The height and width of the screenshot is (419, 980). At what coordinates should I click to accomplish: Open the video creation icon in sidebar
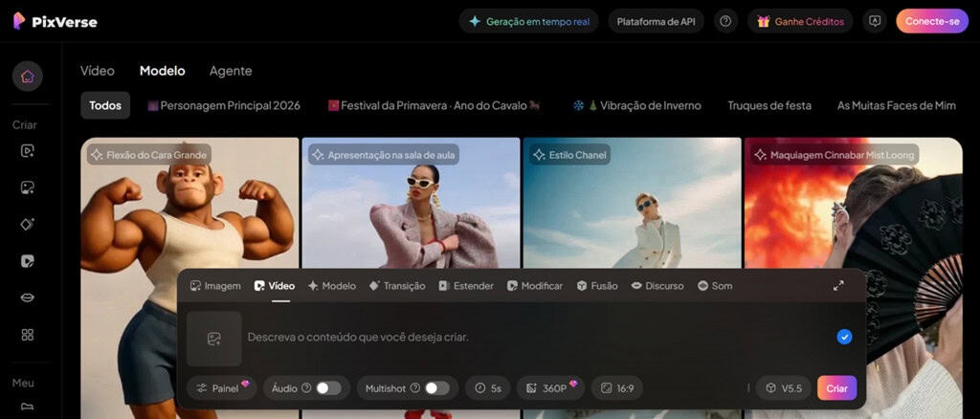pos(27,151)
